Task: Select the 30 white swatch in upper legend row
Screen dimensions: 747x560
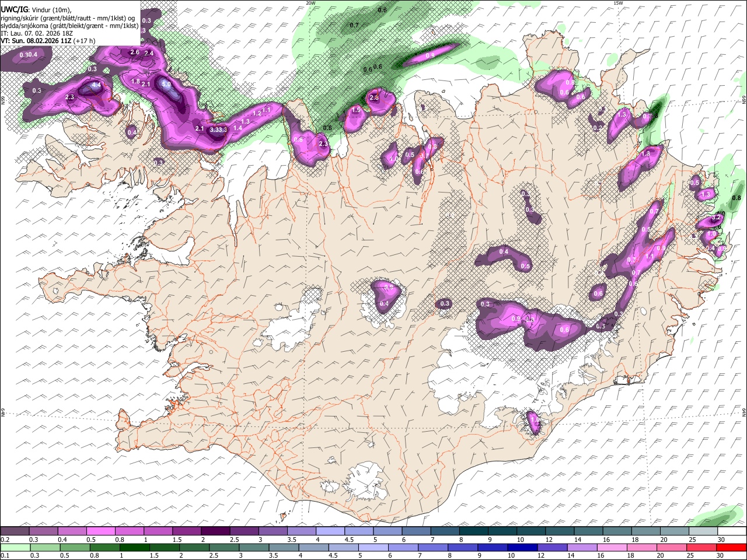Action: 731,531
